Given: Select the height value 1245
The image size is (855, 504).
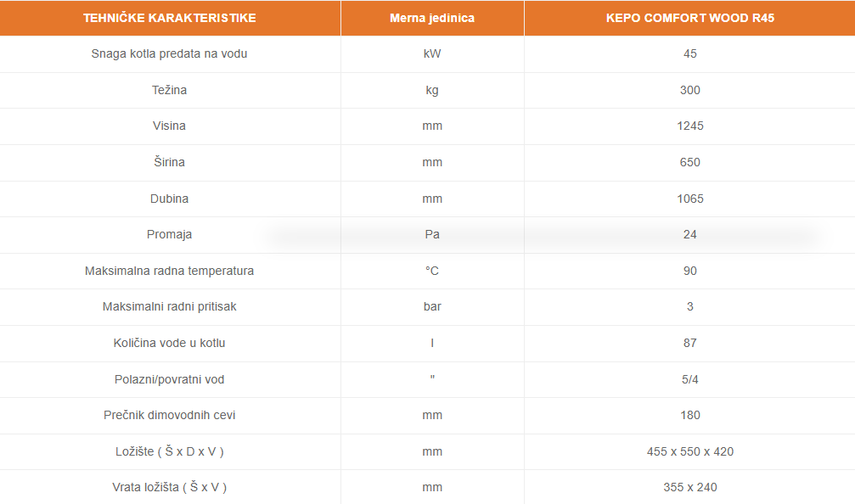Looking at the screenshot, I should coord(689,126).
